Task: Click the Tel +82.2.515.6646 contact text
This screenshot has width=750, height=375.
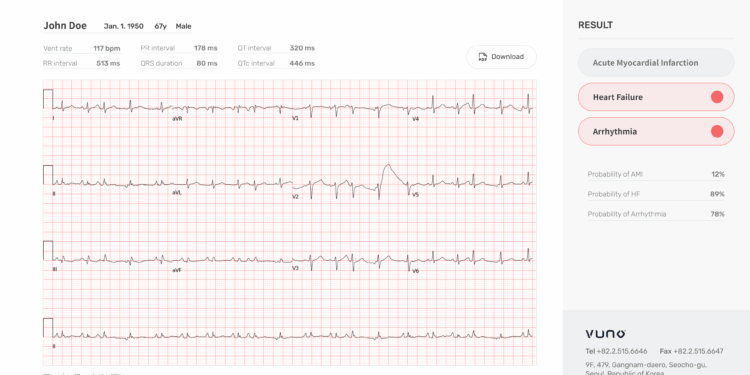Action: (x=616, y=351)
